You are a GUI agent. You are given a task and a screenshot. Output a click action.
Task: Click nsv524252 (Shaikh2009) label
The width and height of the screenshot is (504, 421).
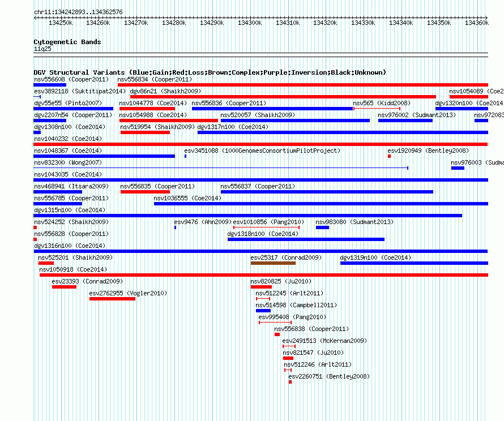(x=71, y=222)
